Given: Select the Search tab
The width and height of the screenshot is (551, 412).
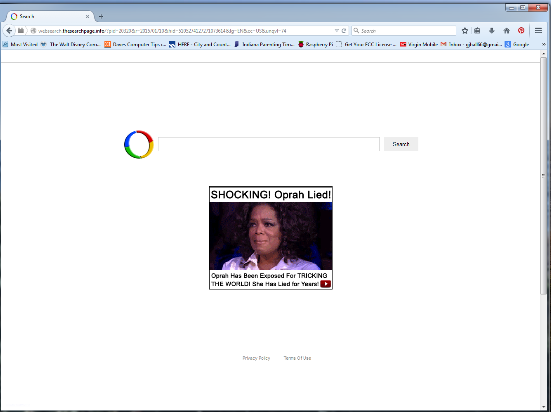Looking at the screenshot, I should pos(49,16).
